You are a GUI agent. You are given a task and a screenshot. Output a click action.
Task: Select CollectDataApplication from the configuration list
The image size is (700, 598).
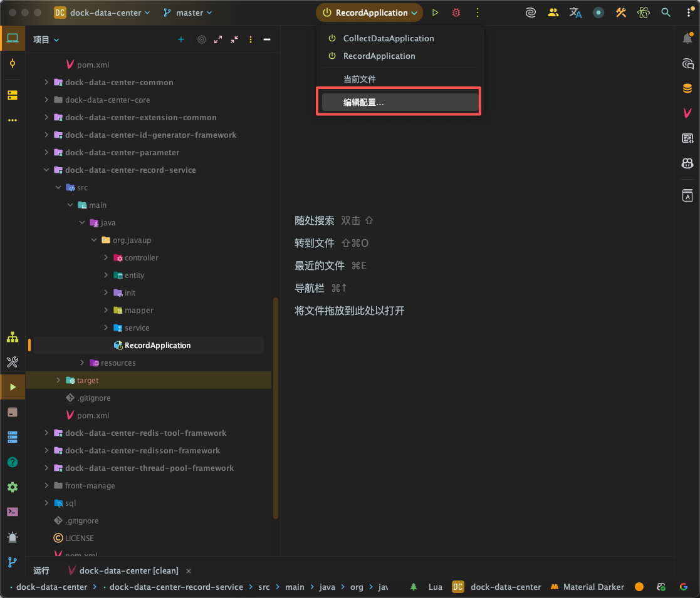tap(388, 38)
